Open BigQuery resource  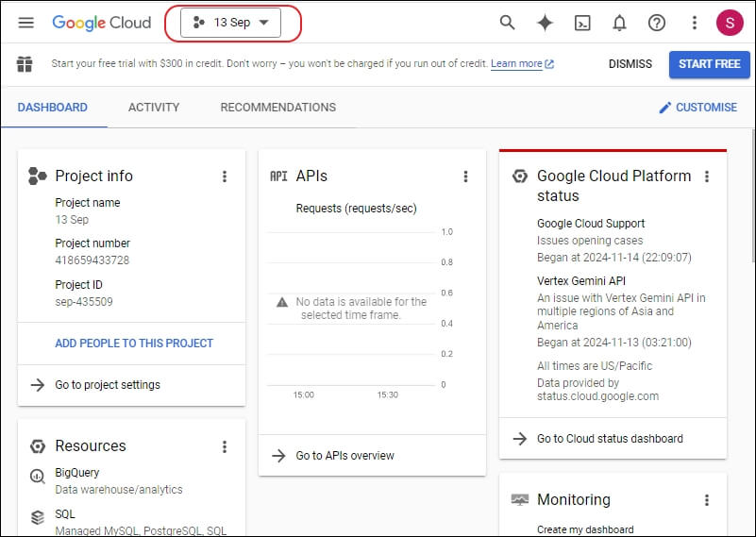click(77, 473)
